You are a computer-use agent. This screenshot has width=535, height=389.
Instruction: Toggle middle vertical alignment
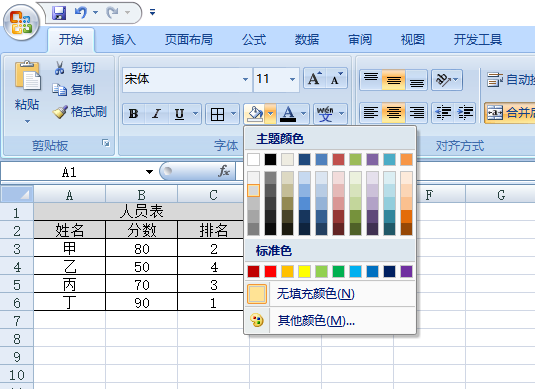tap(393, 80)
